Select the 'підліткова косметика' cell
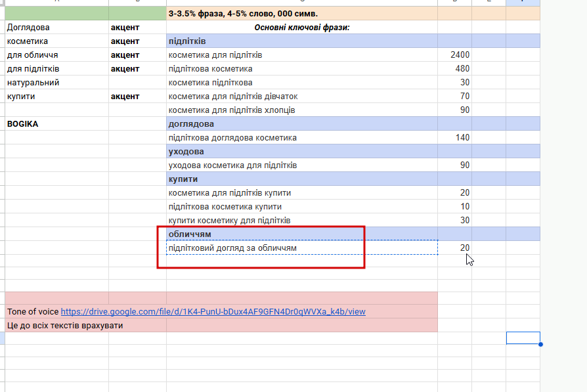Screen dimensions: 587x392 tap(302, 69)
